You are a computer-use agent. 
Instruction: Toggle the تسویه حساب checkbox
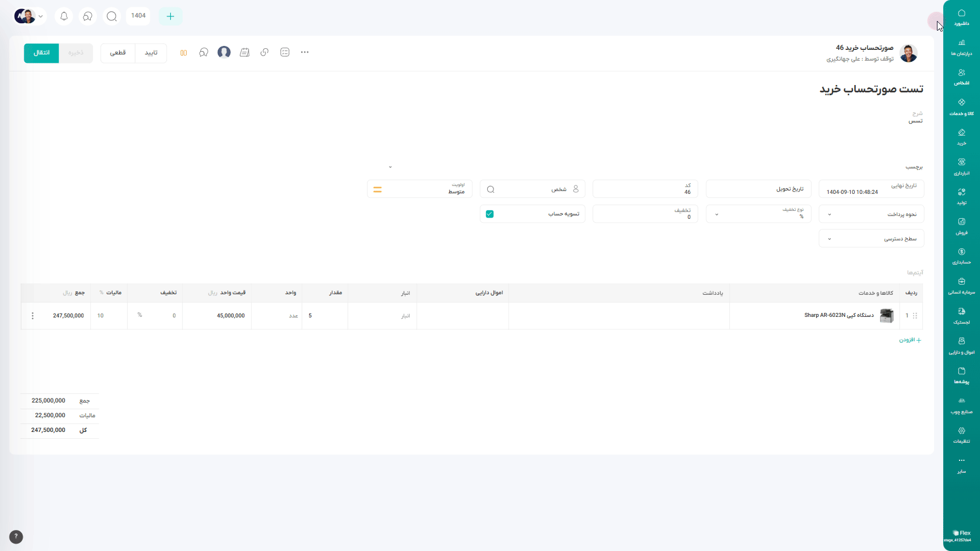tap(490, 214)
